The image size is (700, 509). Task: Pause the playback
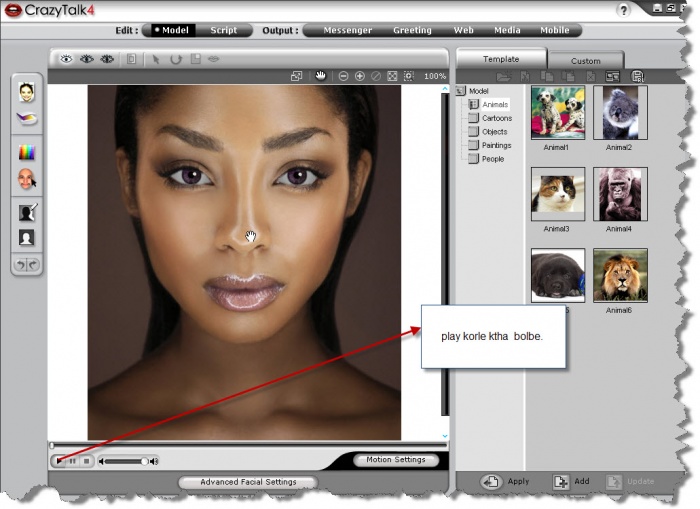[x=73, y=461]
